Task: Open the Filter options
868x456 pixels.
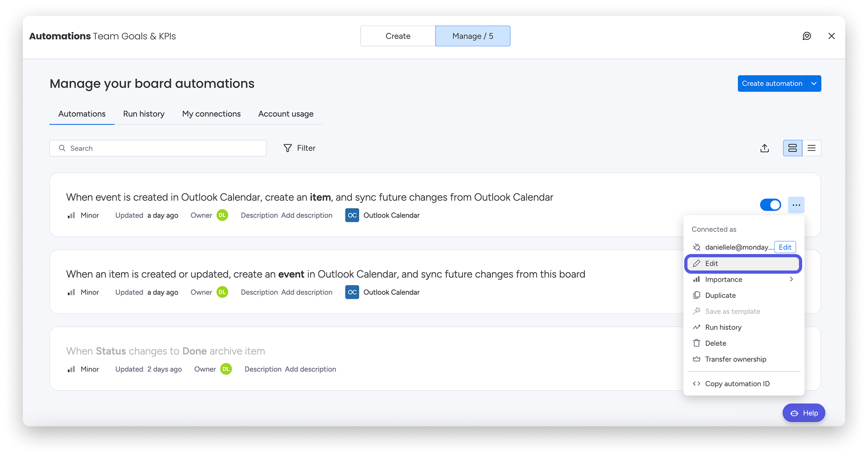Action: pyautogui.click(x=299, y=148)
